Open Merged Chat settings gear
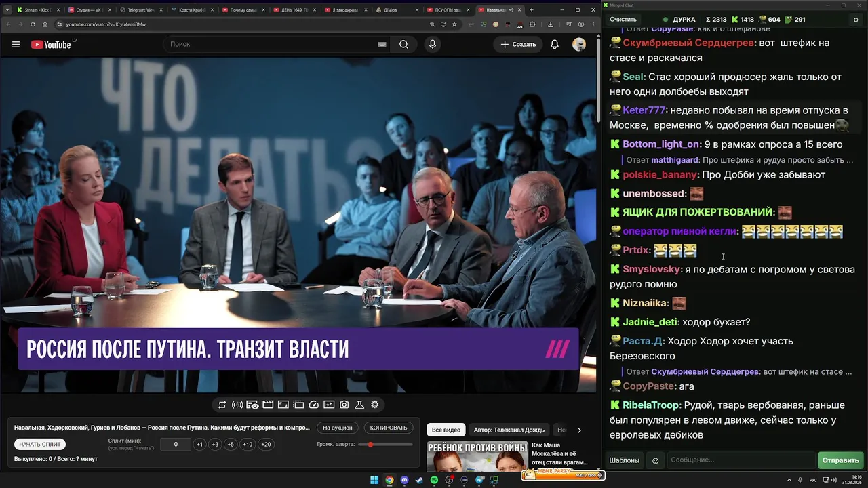The image size is (868, 488). 856,20
